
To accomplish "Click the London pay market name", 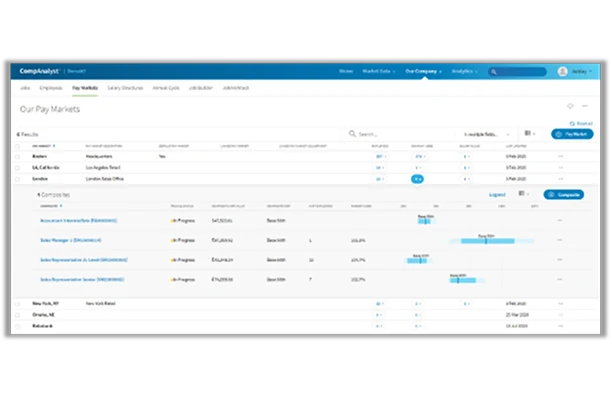I will [x=40, y=179].
